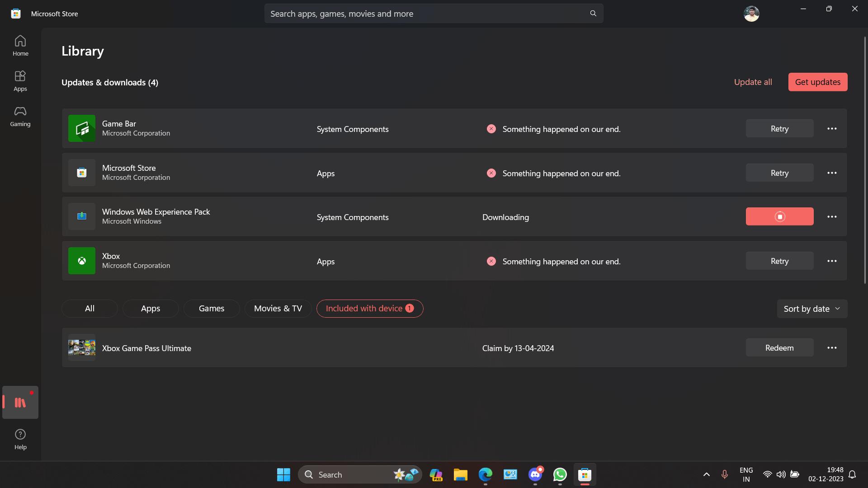Click Update all link at top right
The image size is (868, 488).
[x=754, y=82]
